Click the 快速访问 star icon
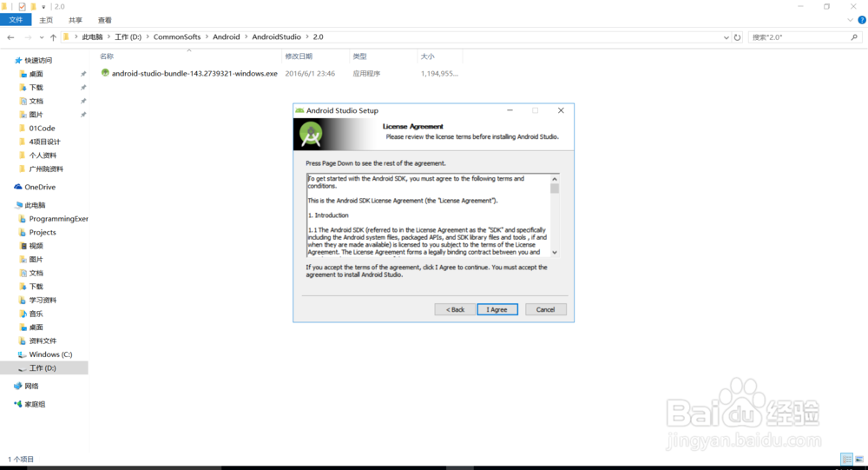 click(x=18, y=60)
